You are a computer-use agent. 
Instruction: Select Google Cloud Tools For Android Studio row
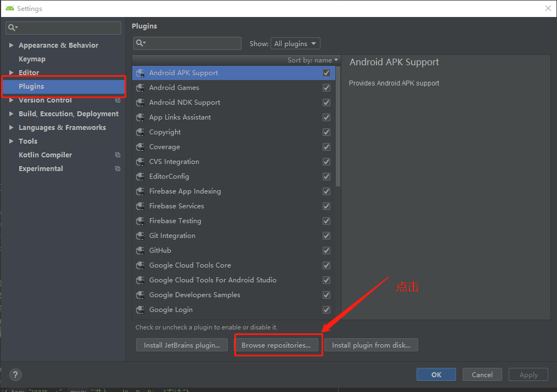point(234,280)
